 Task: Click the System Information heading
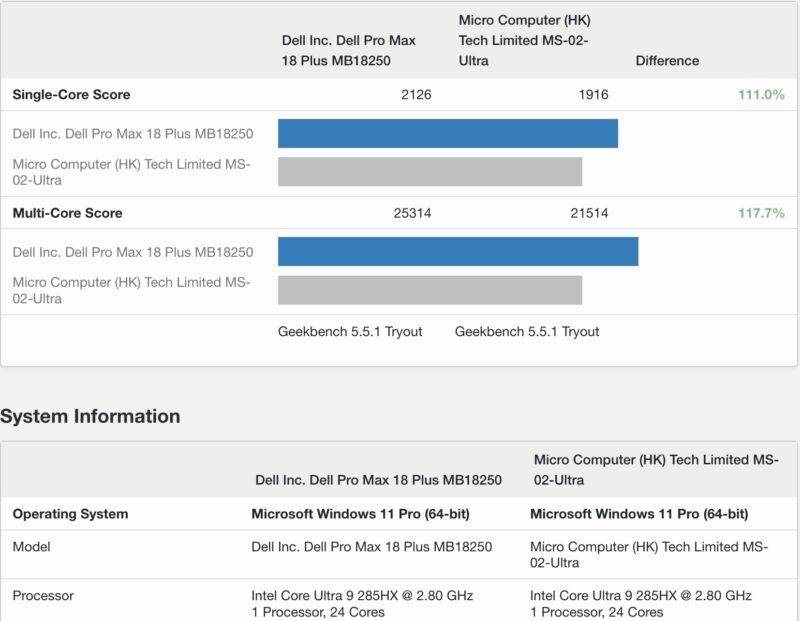click(x=89, y=416)
